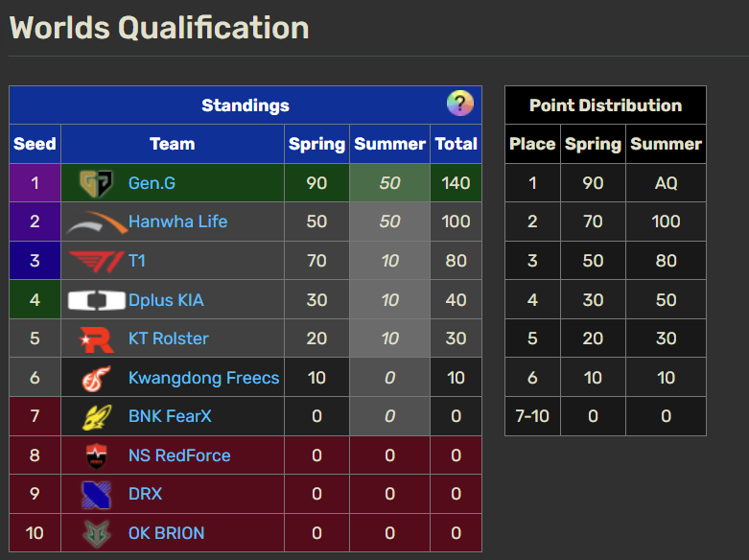Image resolution: width=749 pixels, height=560 pixels.
Task: Click the yellow BNK FearX logo
Action: click(x=97, y=417)
